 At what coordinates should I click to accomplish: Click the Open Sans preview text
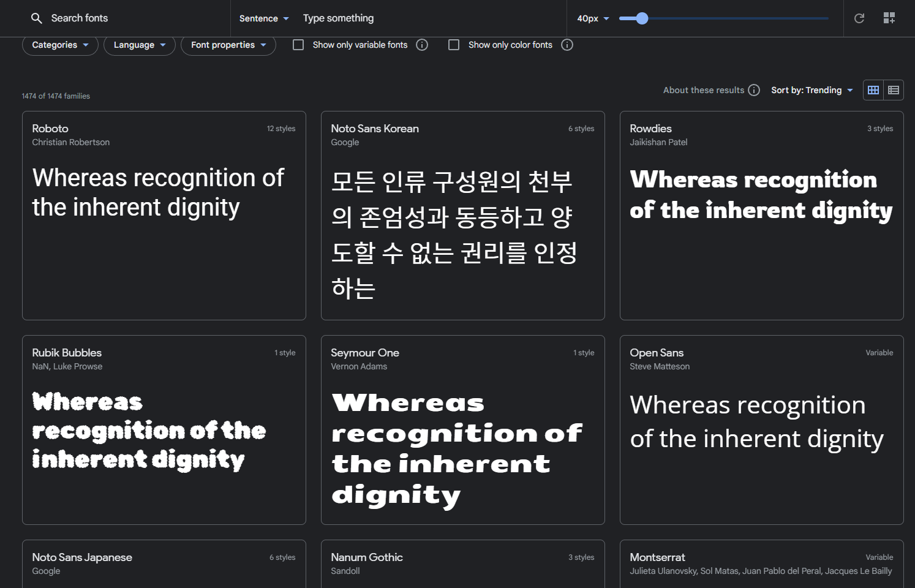point(756,422)
